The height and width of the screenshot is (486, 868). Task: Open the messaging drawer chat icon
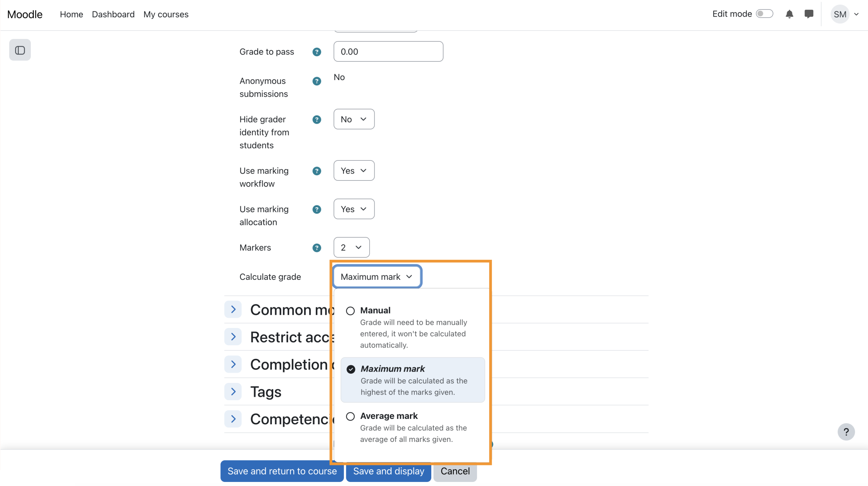pos(809,14)
